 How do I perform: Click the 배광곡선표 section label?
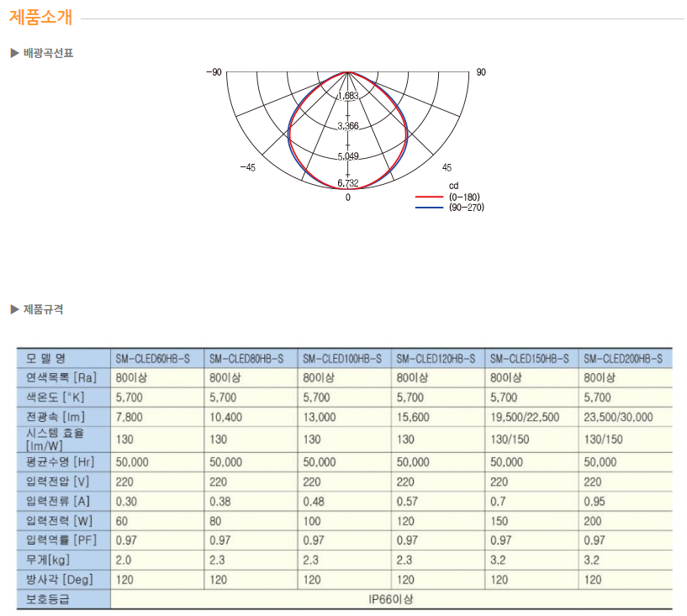coord(48,54)
